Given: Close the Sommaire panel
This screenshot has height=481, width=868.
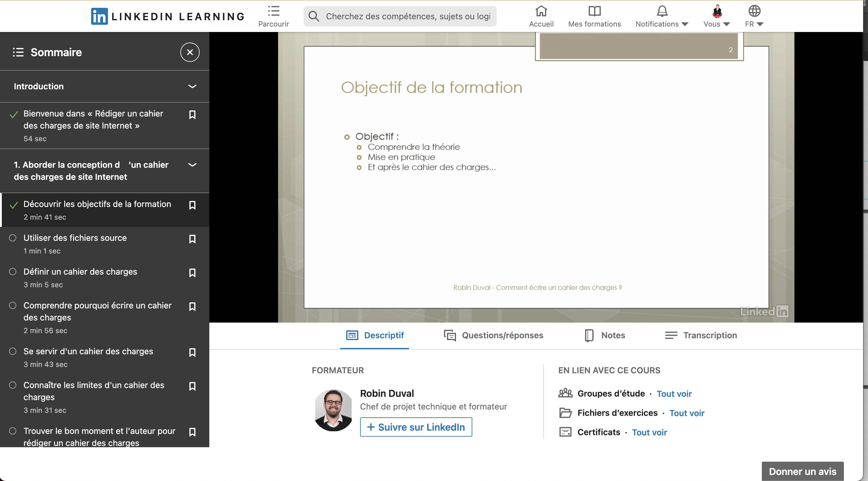Looking at the screenshot, I should pos(190,52).
